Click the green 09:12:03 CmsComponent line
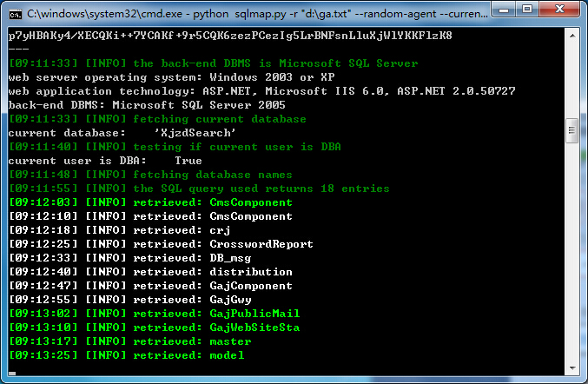 click(x=150, y=202)
